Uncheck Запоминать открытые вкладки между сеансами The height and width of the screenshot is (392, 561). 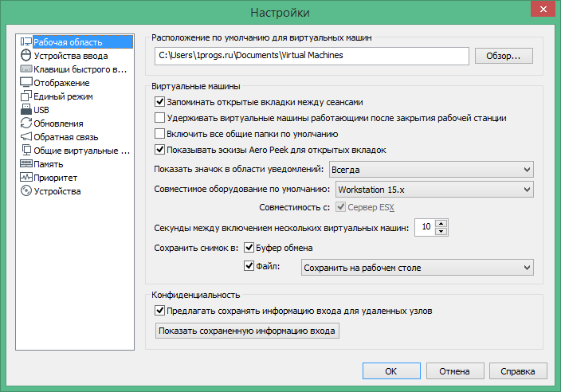[159, 103]
